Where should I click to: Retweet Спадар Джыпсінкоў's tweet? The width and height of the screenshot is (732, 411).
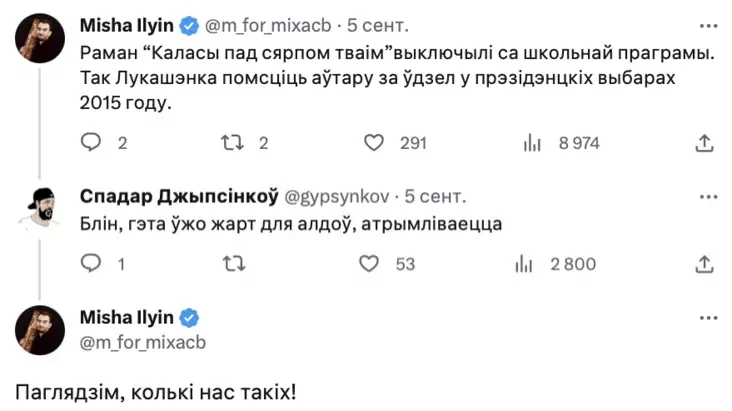pyautogui.click(x=232, y=264)
